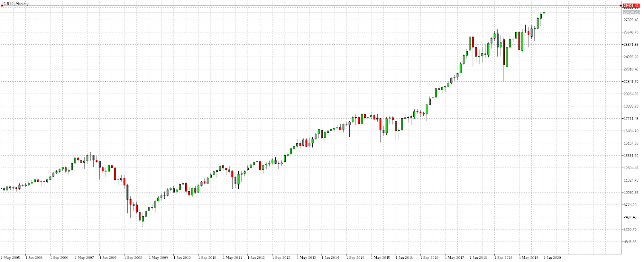
Task: Click the 4943.95 price axis label
Action: pyautogui.click(x=631, y=242)
